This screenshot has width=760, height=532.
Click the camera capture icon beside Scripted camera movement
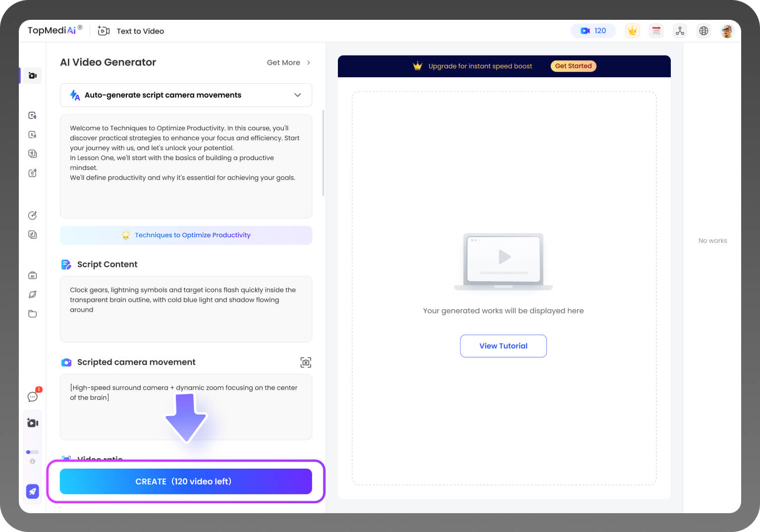coord(306,362)
